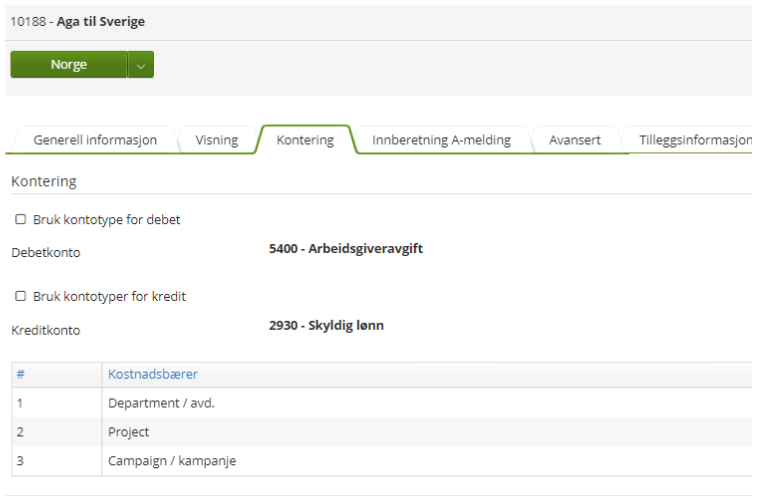761x500 pixels.
Task: Click the Kreditkonto label
Action: point(46,330)
